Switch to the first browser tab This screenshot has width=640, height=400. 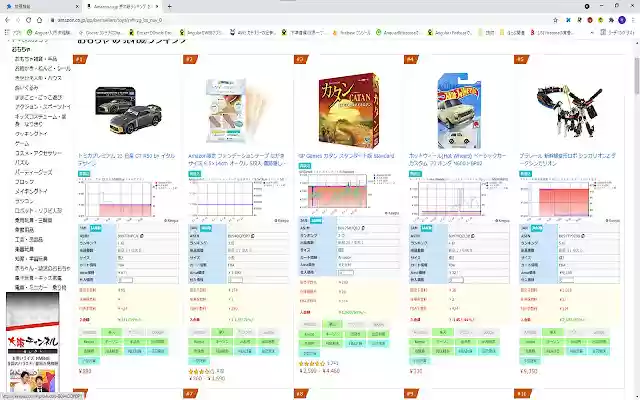click(x=41, y=7)
